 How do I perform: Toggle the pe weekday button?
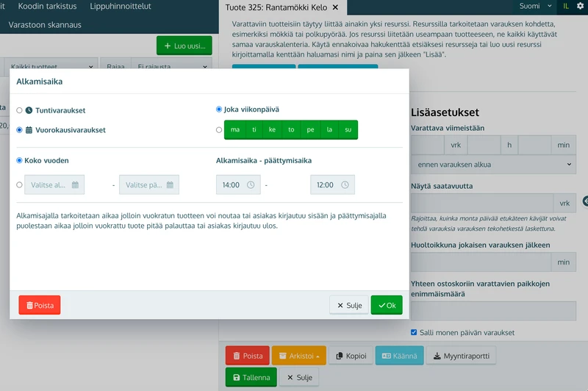tap(310, 129)
